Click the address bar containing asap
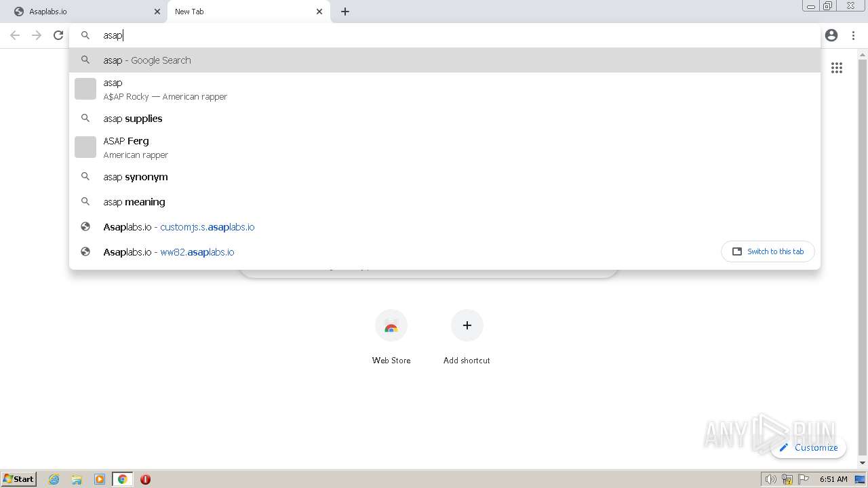The height and width of the screenshot is (488, 868). [444, 35]
